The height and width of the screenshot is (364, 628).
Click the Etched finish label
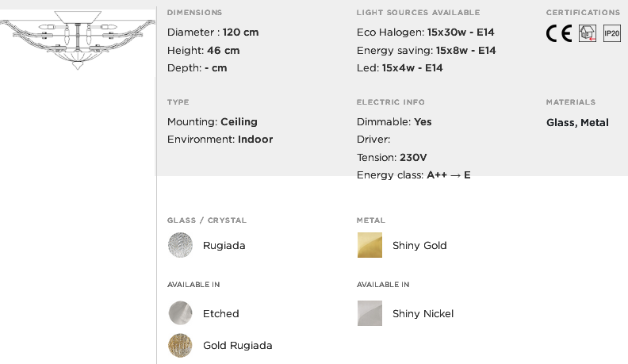pos(220,313)
